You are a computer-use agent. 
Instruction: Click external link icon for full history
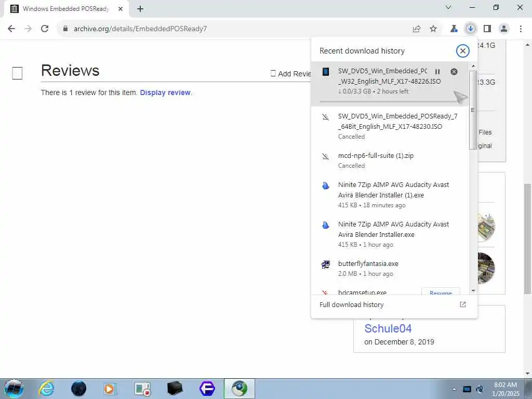[463, 304]
